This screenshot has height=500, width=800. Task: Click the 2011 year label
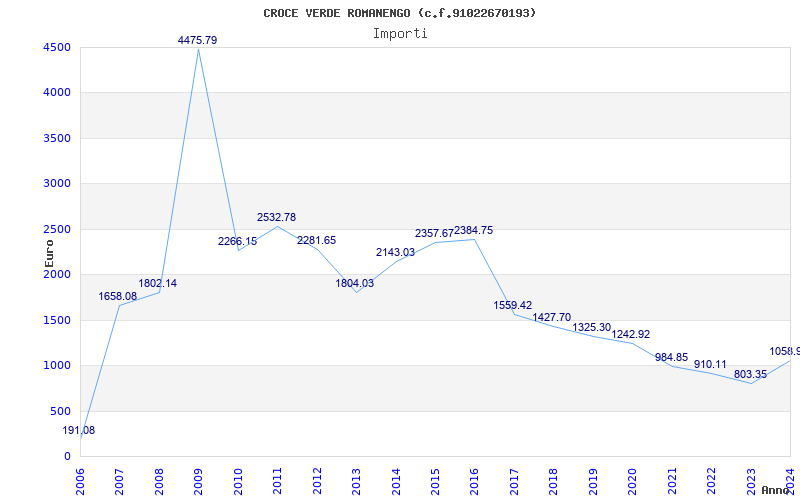[278, 481]
